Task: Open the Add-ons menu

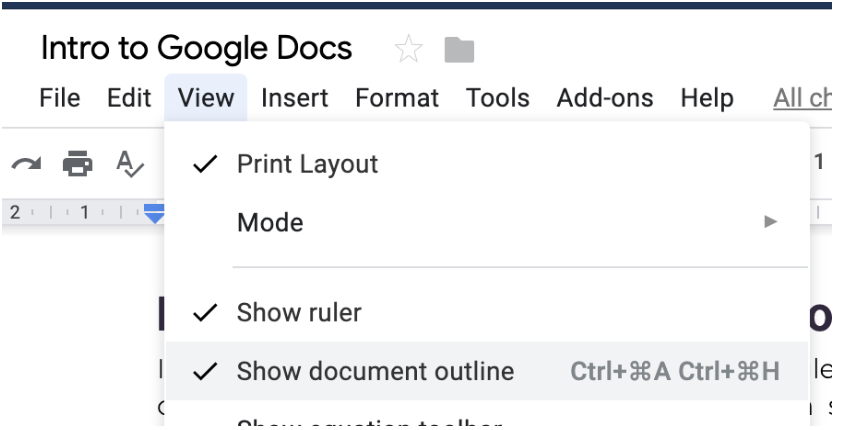Action: pos(605,98)
